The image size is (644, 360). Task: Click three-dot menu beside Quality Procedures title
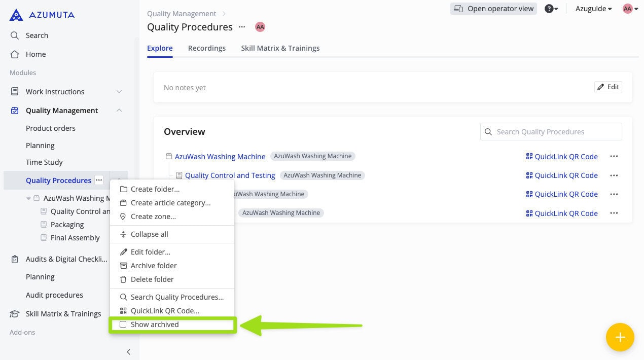point(242,27)
